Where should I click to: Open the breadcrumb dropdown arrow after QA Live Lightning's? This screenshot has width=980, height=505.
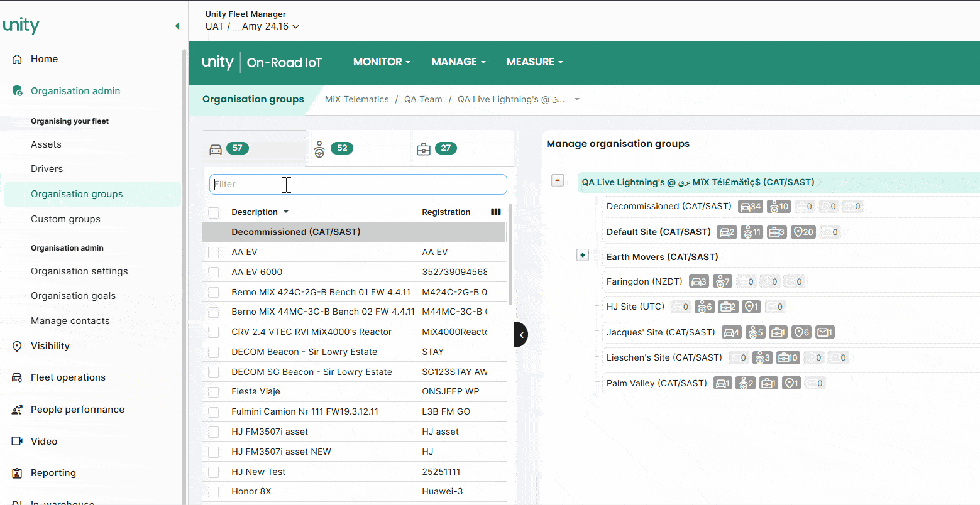pos(577,100)
